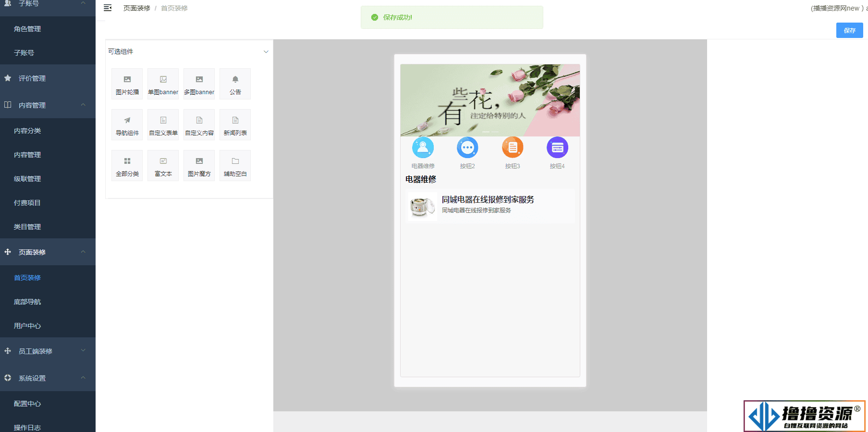The width and height of the screenshot is (868, 432).
Task: Tap the 电器维修 nav icon in preview
Action: click(423, 148)
